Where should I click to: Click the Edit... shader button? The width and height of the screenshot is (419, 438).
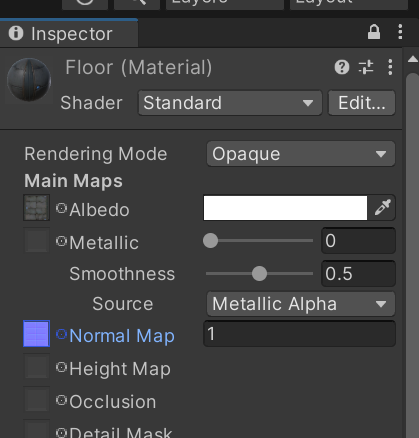point(362,103)
